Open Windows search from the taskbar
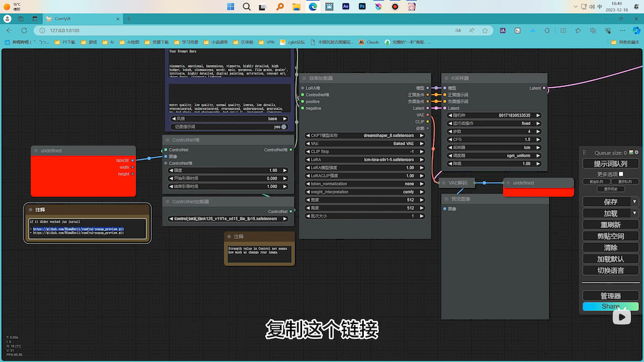This screenshot has width=644, height=362. [247, 6]
